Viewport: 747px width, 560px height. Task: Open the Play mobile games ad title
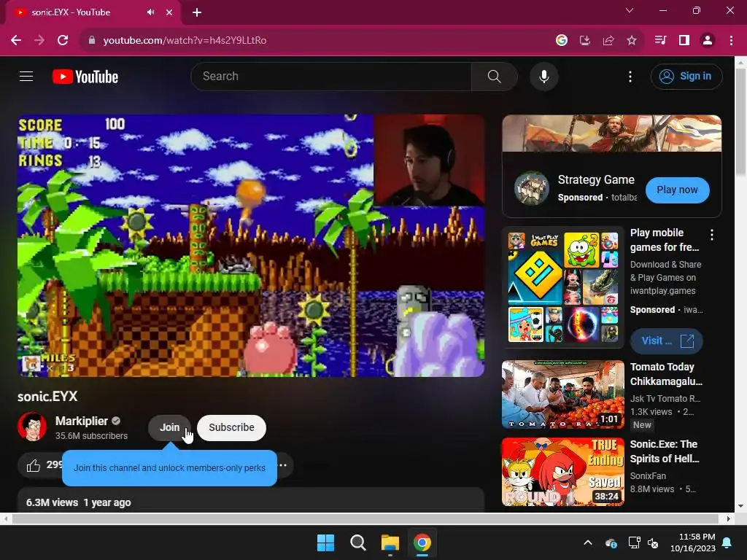(x=665, y=240)
